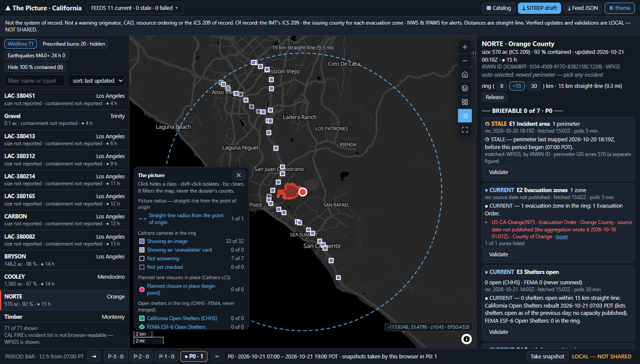Click the camera marker nearest Mission Viejo label
This screenshot has height=364, width=640.
pos(267,70)
